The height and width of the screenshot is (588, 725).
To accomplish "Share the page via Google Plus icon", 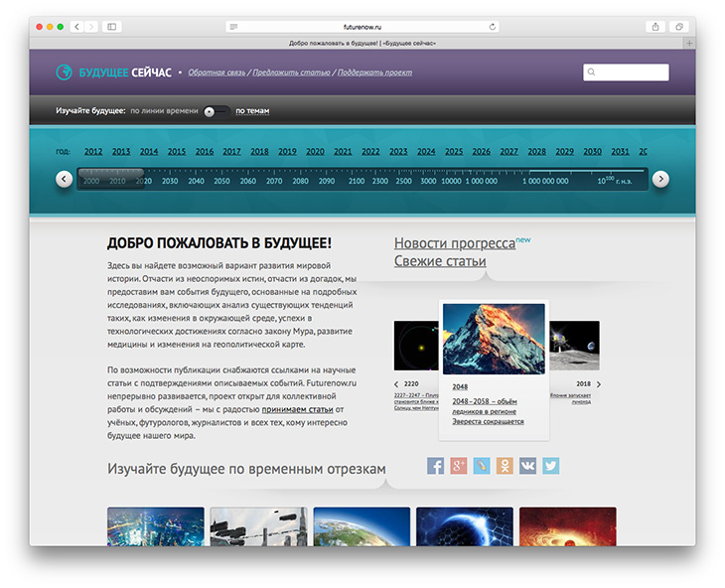I will 458,465.
